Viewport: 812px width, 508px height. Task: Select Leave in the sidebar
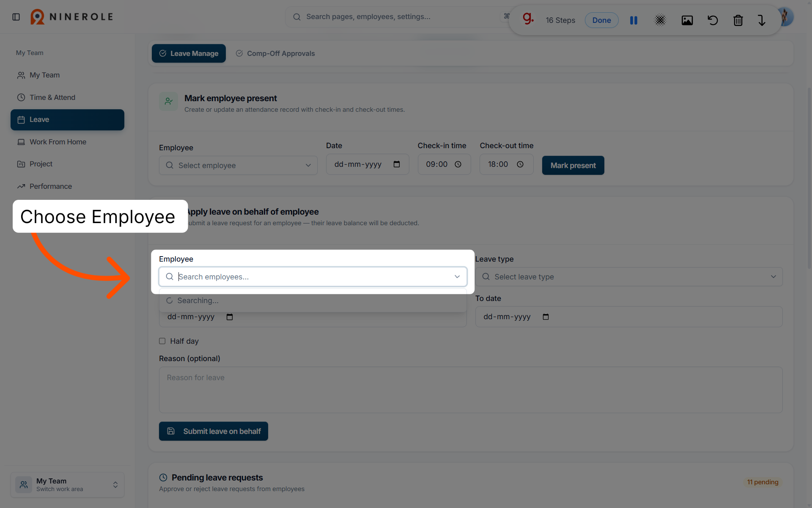pos(67,120)
